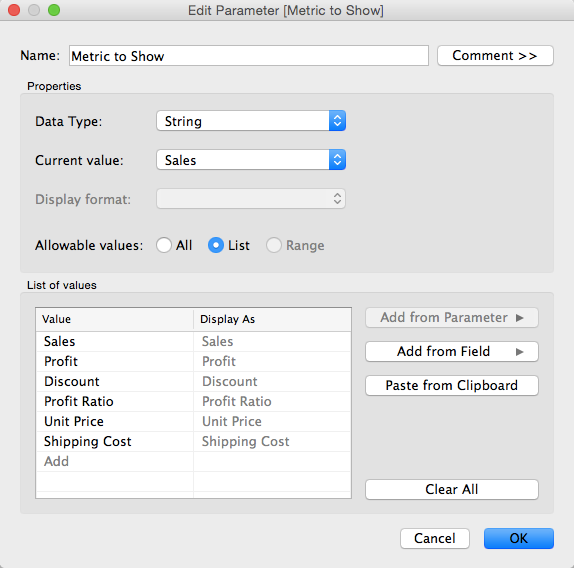Click the Display As column header

[272, 319]
